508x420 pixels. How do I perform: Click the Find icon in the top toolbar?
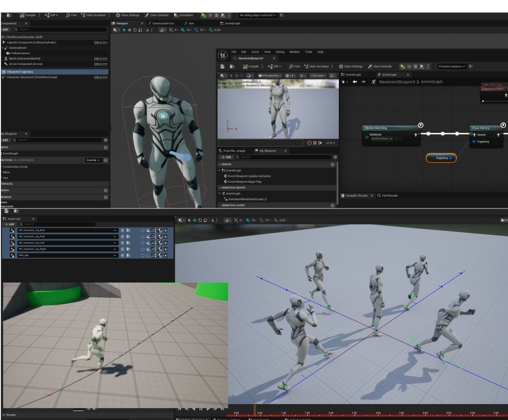pyautogui.click(x=70, y=15)
